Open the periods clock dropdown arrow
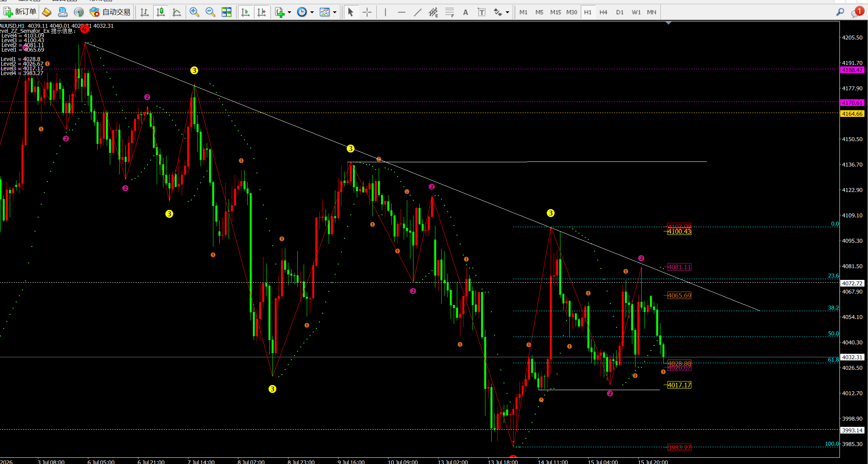 click(x=312, y=12)
